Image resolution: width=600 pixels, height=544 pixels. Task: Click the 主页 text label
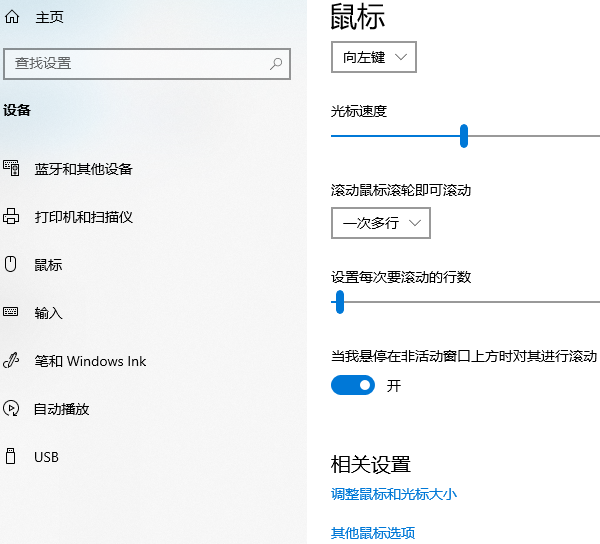[50, 18]
